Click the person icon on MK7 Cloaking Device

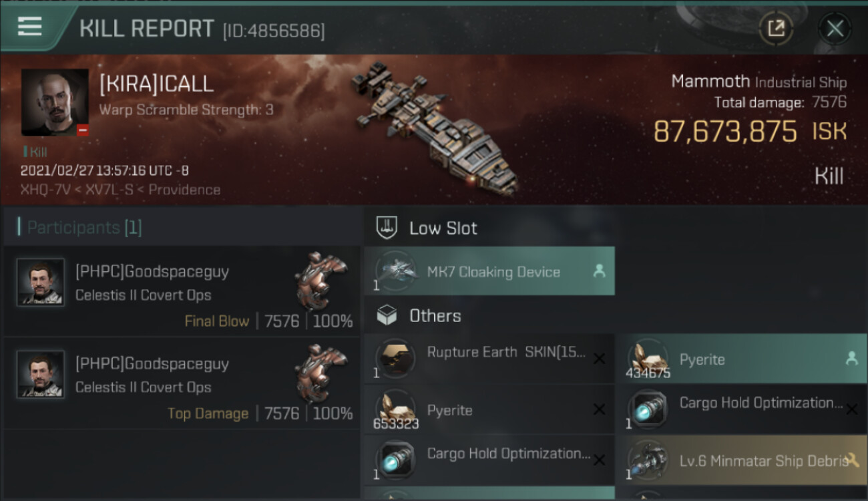(599, 271)
